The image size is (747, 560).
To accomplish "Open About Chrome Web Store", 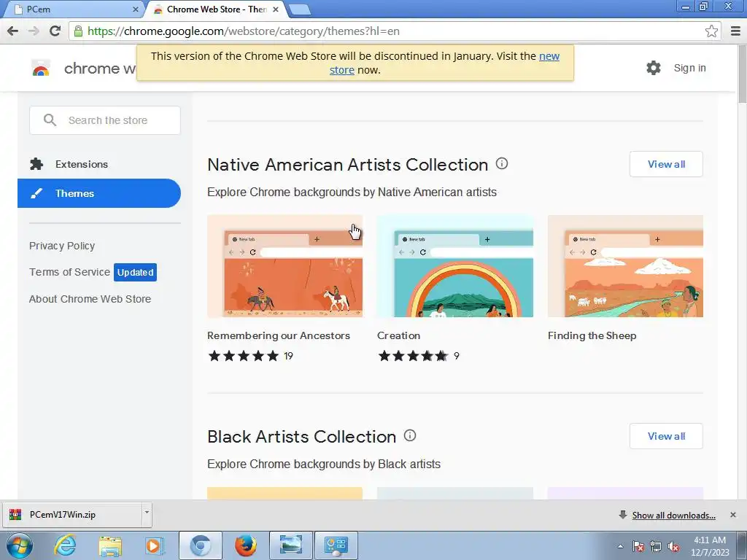I will point(90,299).
